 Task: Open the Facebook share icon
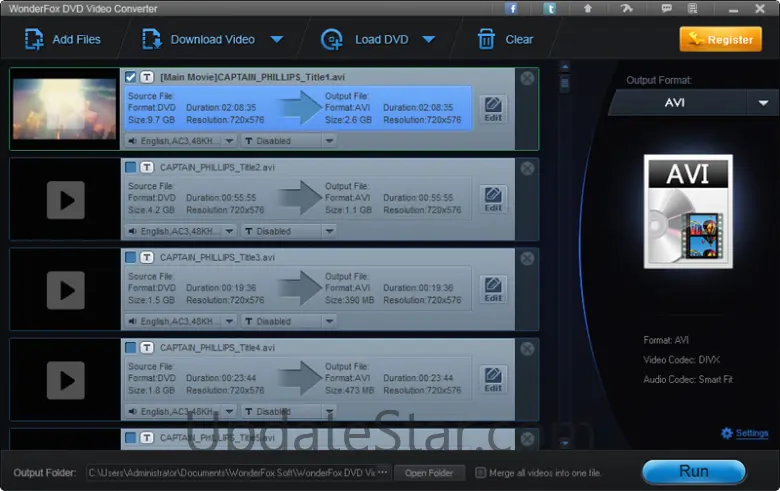point(512,8)
